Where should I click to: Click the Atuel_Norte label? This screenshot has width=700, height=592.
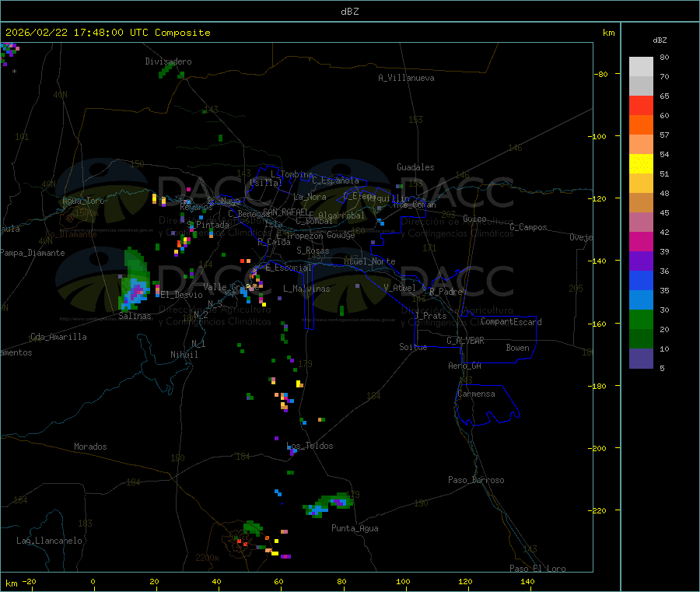(369, 261)
